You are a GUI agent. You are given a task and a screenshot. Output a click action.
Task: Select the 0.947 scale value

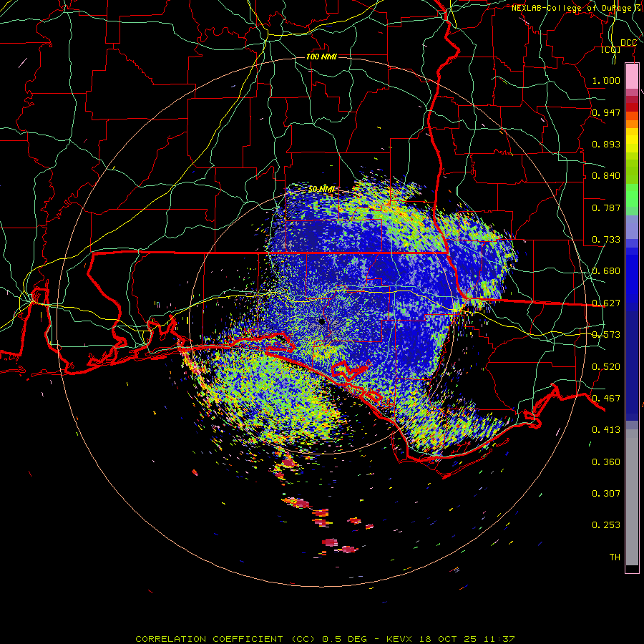606,112
